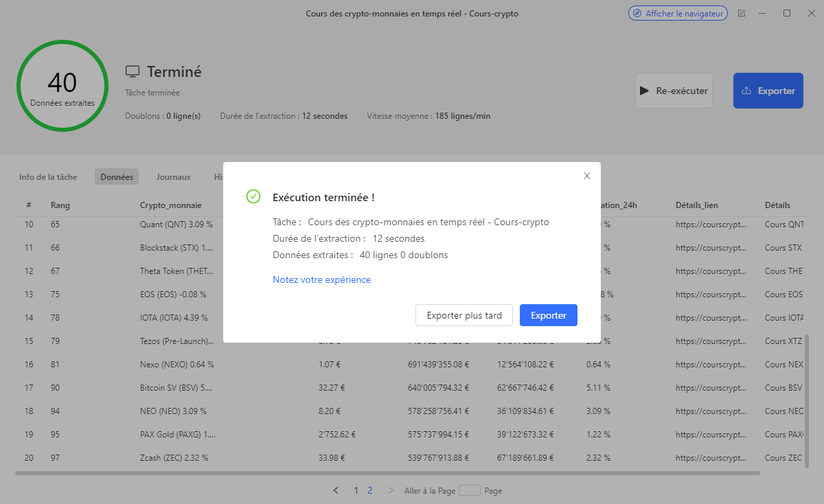
Task: Click the Détails column header
Action: [778, 205]
